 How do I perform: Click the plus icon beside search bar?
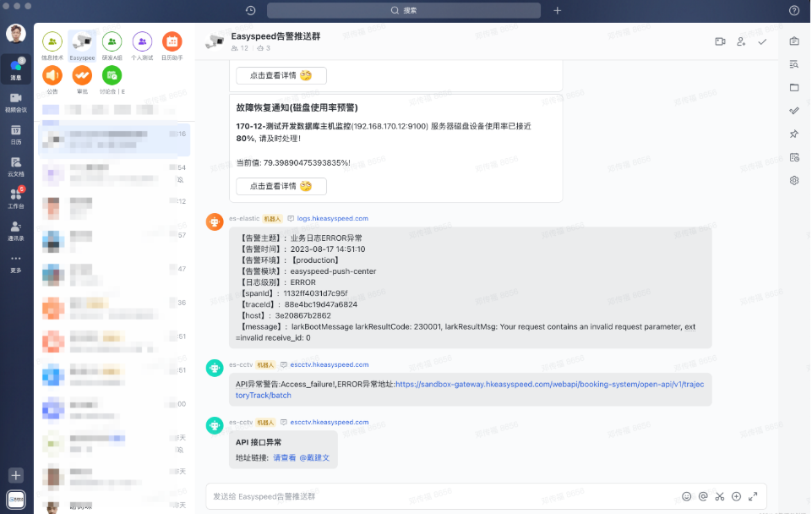point(557,10)
